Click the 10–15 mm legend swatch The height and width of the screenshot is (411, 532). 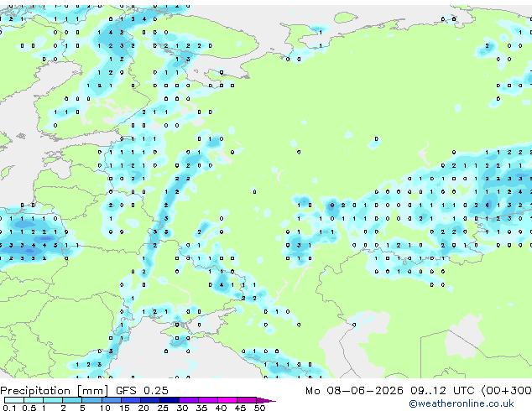(x=112, y=400)
